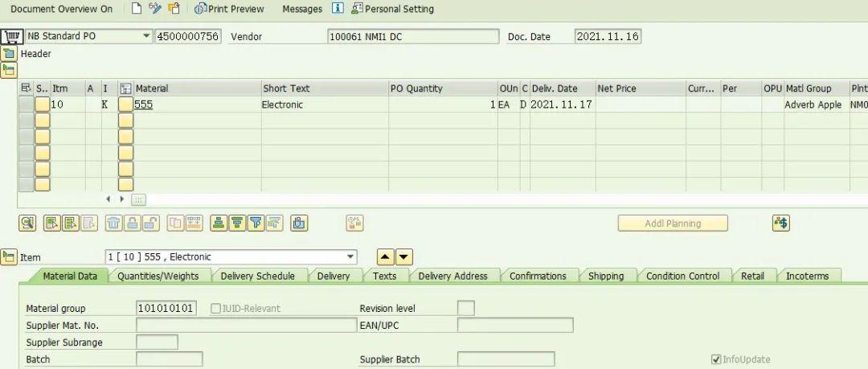The image size is (868, 369).
Task: Switch to the Delivery Address tab
Action: [x=452, y=276]
